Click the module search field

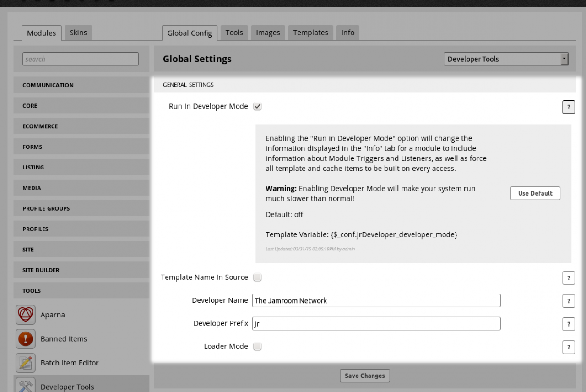pos(81,59)
